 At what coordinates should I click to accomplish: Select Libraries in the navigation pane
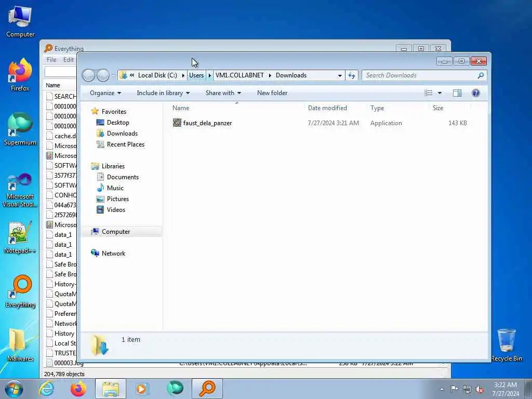click(108, 166)
